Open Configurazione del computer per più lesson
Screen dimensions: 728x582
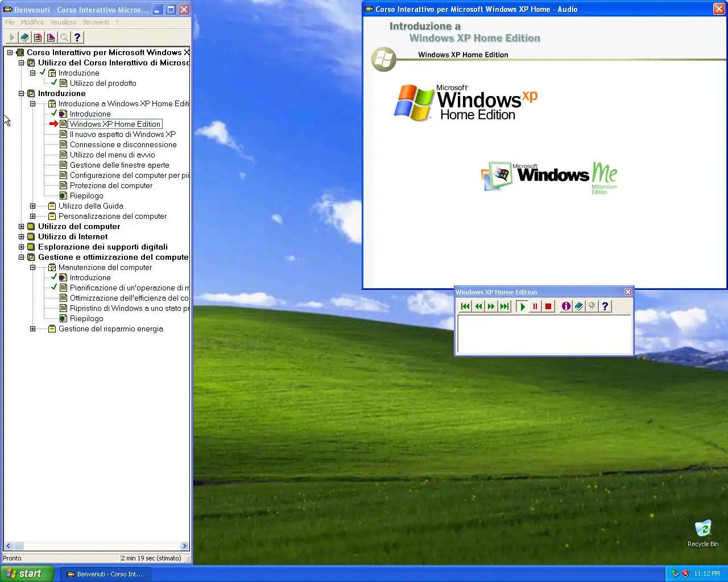point(129,175)
